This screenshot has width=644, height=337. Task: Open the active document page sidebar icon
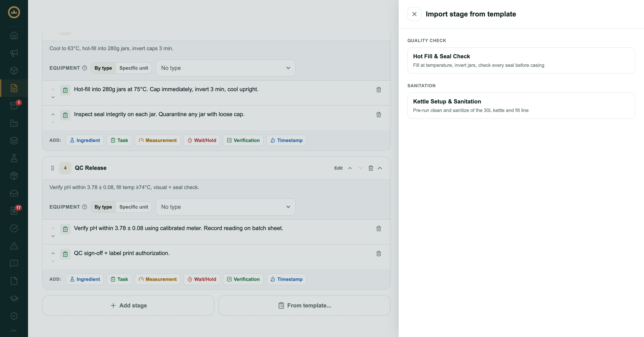point(14,88)
